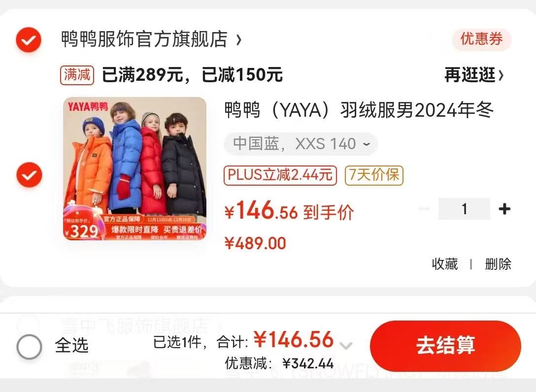Screen dimensions: 536x392
Task: Tap the 去结算 checkout button
Action: coord(445,346)
